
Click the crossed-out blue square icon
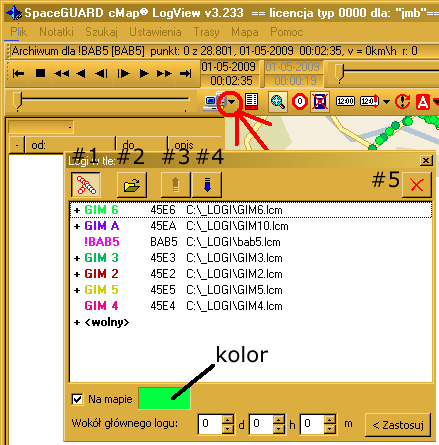[x=320, y=101]
